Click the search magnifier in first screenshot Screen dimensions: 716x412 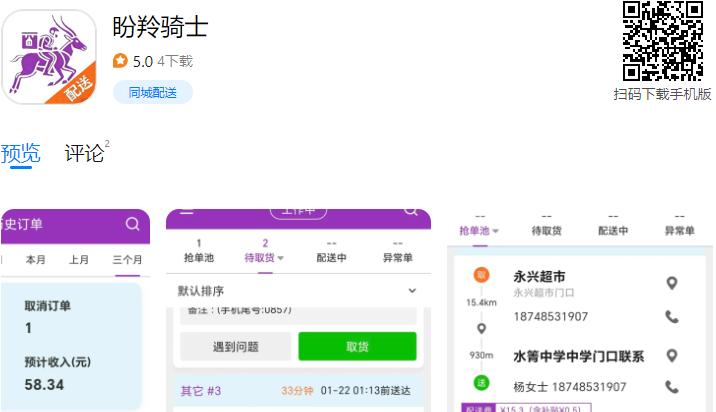click(x=133, y=224)
